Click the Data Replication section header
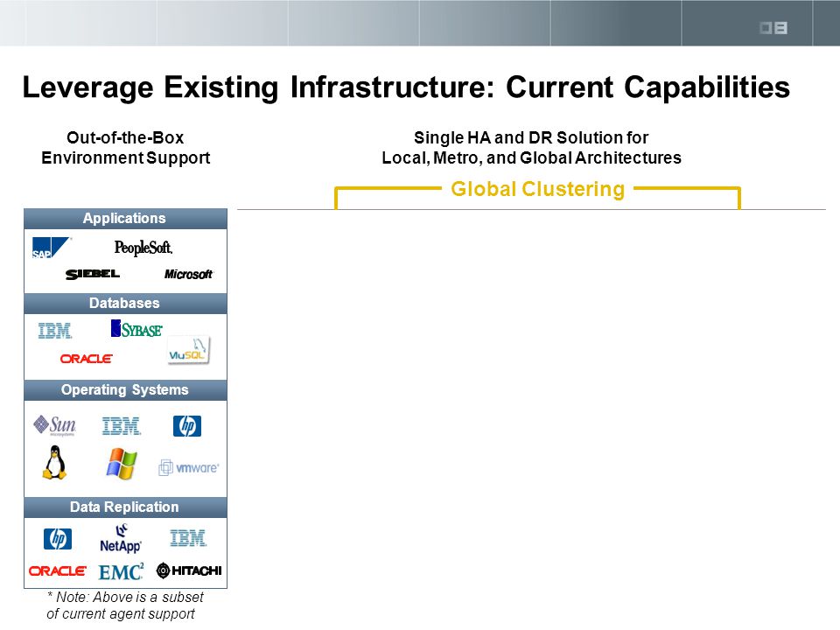Image resolution: width=840 pixels, height=630 pixels. coord(125,507)
